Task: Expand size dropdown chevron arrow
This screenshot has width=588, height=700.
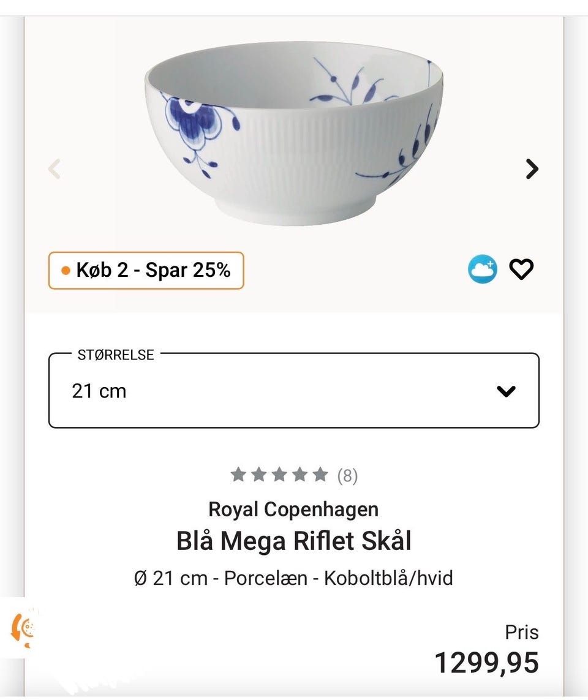Action: [x=506, y=391]
